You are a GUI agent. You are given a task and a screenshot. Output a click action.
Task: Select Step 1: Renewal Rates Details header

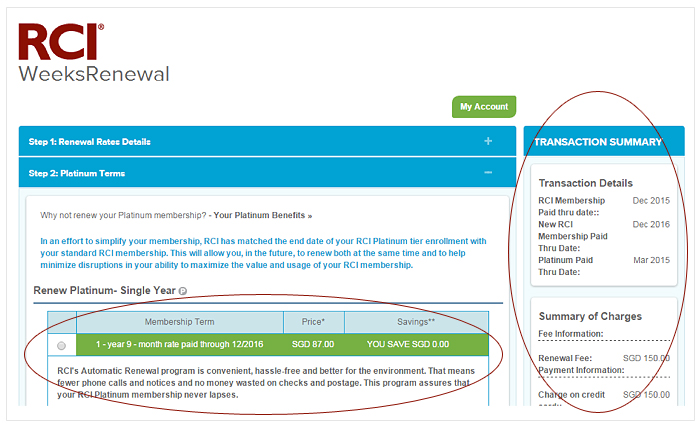(267, 141)
